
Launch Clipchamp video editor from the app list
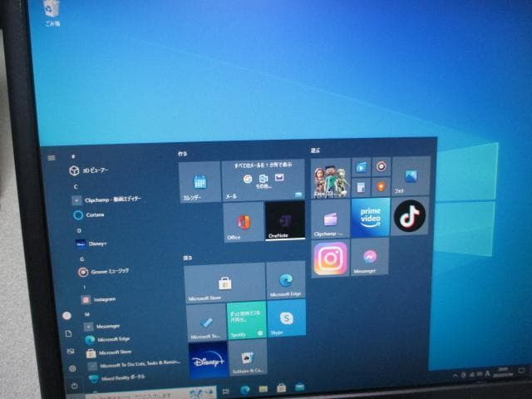pos(106,199)
